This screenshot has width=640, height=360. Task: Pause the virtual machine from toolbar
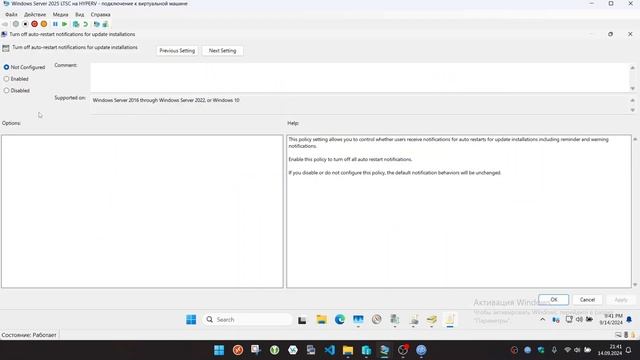click(55, 24)
